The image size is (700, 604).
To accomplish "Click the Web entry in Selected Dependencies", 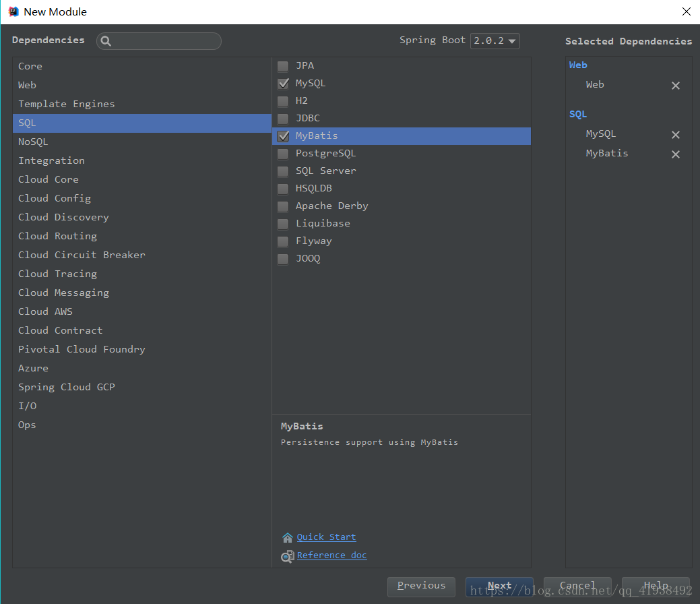I will (x=595, y=84).
